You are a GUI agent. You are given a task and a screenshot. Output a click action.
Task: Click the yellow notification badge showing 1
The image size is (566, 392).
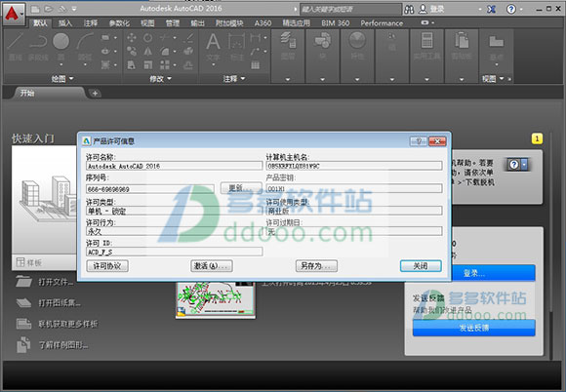pos(537,138)
